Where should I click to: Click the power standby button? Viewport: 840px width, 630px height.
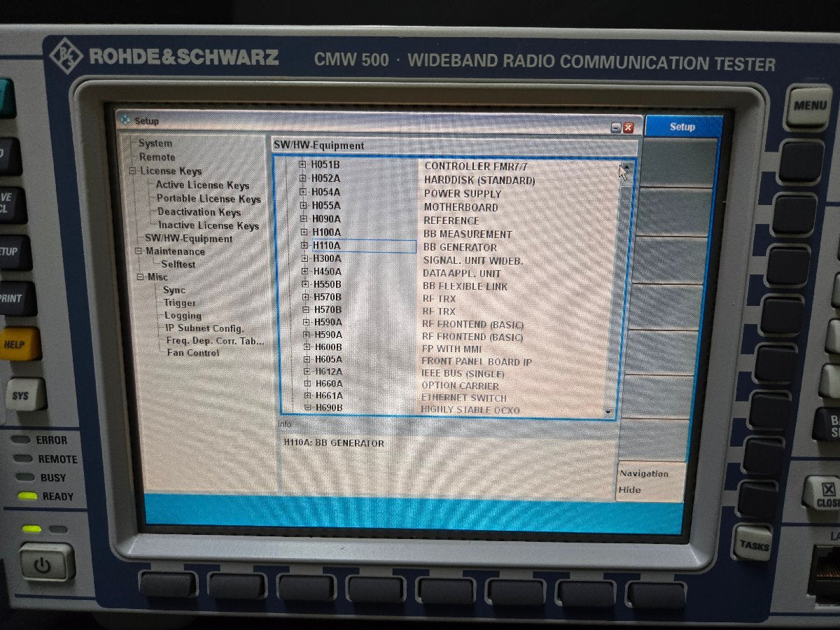pos(46,563)
